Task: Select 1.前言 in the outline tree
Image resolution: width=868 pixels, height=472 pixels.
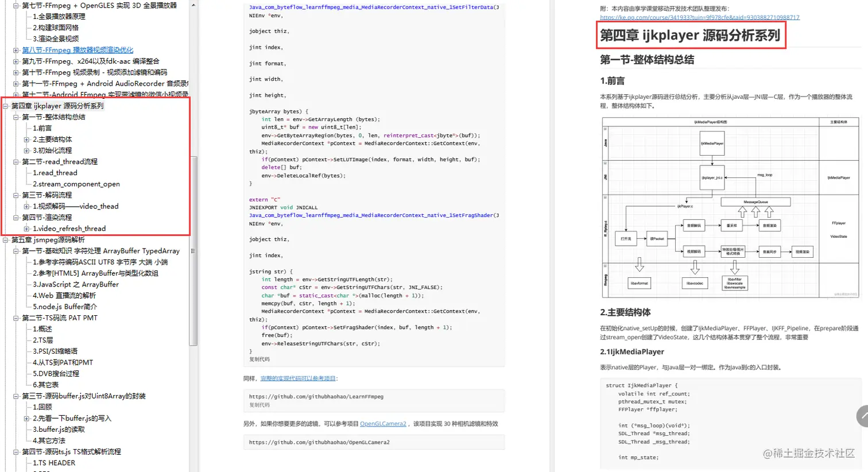Action: 42,128
